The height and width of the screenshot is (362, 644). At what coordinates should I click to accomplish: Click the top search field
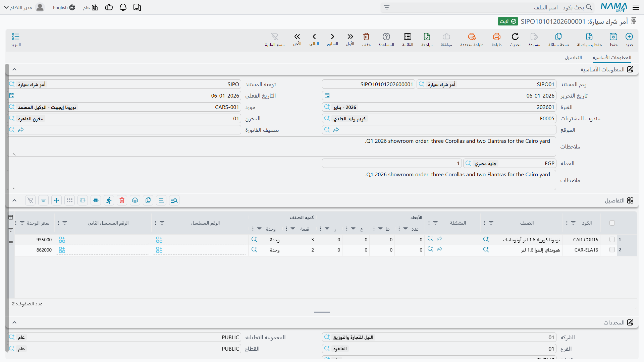[487, 7]
